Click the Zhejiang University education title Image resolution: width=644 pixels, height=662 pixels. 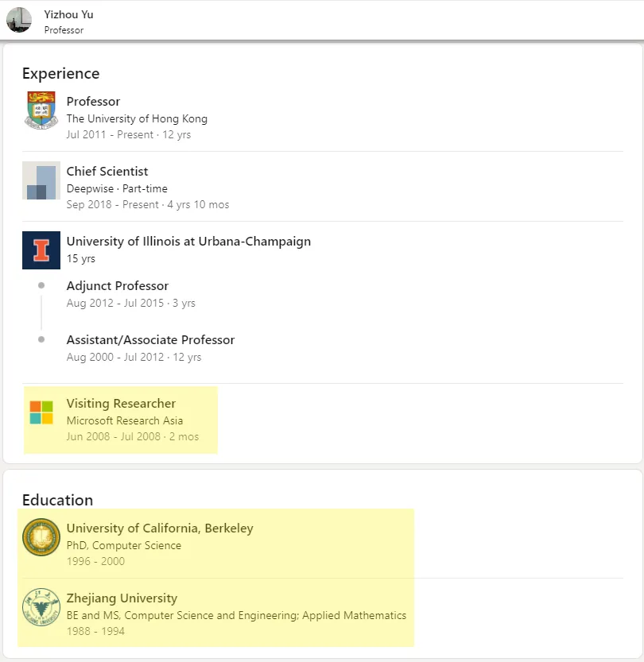pos(122,598)
